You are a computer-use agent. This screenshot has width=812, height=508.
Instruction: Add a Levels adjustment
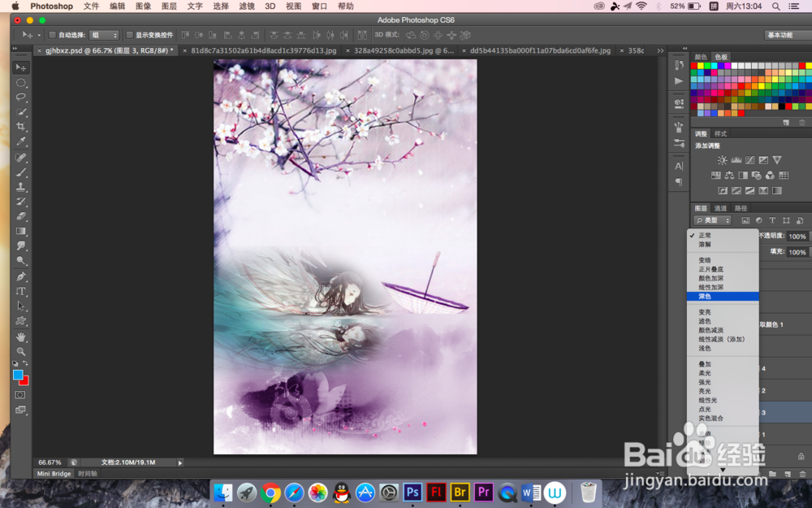pyautogui.click(x=736, y=160)
